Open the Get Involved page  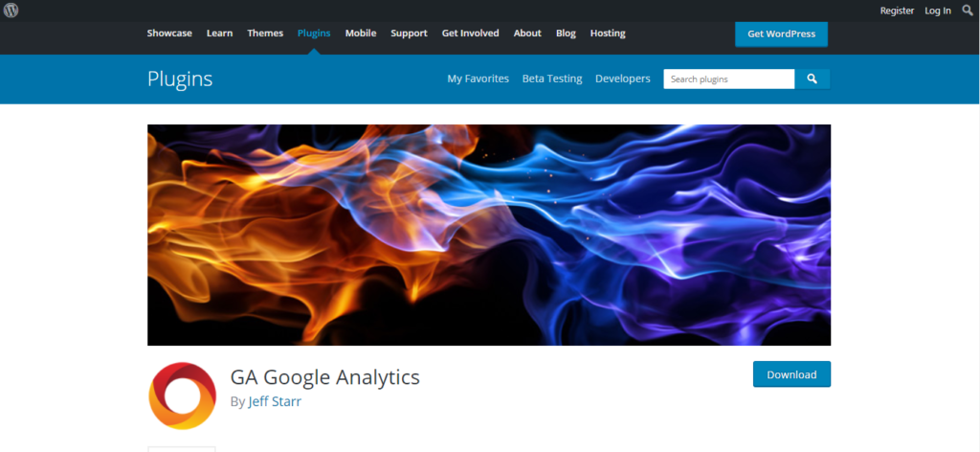(x=470, y=34)
